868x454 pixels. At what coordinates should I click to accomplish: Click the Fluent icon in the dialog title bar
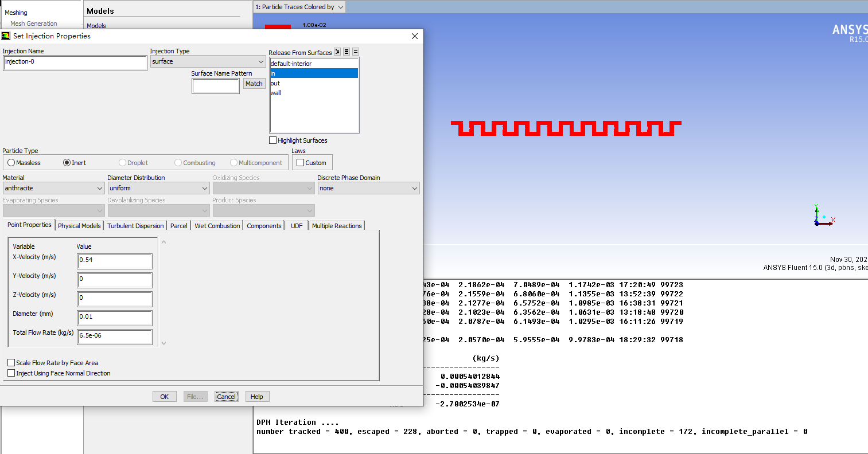6,36
